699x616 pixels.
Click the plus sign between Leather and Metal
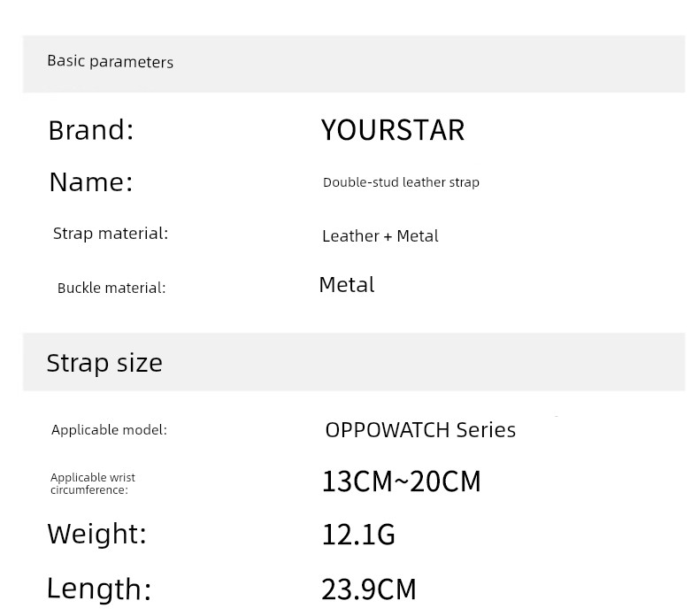[388, 236]
